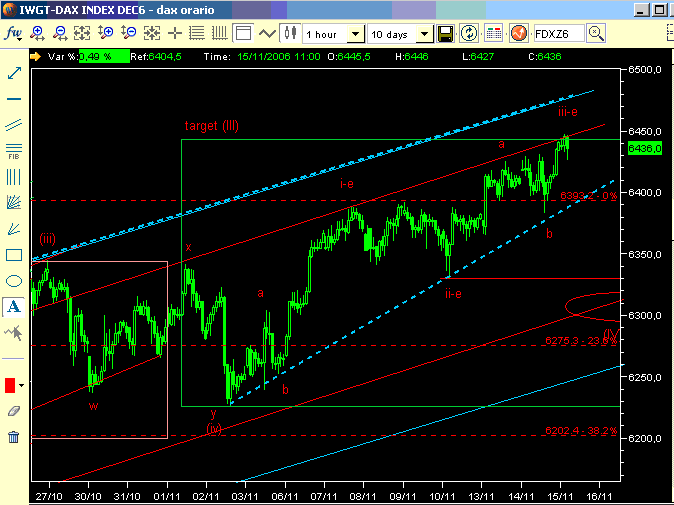Select the diagonal arrow line tool
The height and width of the screenshot is (505, 674).
point(14,73)
